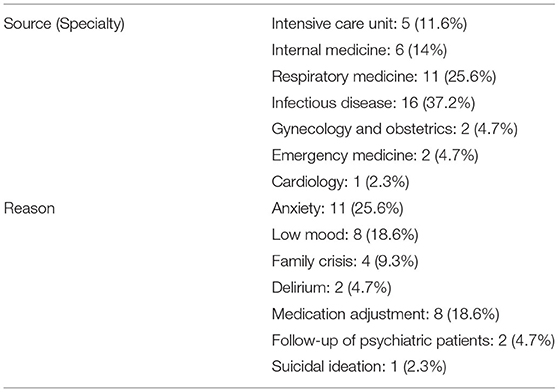559x392 pixels.
Task: Select the Delirium: 2 (4.7%) entry
Action: tap(331, 288)
